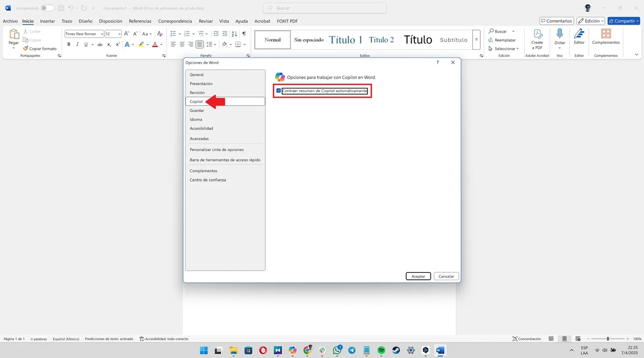The width and height of the screenshot is (644, 358).
Task: Open the Edición mode dropdown
Action: coord(590,21)
